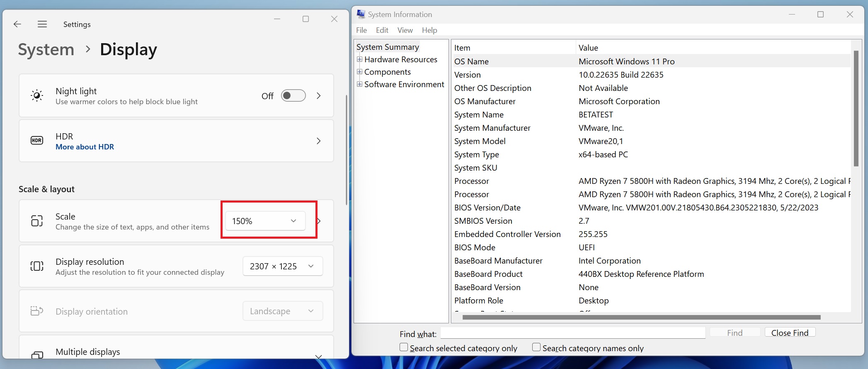Click the Multiple displays icon
This screenshot has height=369, width=868.
pyautogui.click(x=37, y=355)
